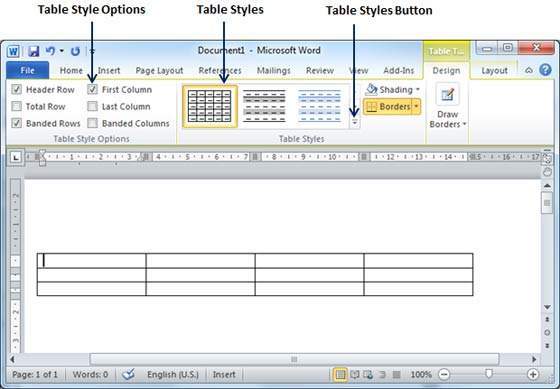Open the Page Layout tab
This screenshot has width=560, height=389.
(159, 70)
